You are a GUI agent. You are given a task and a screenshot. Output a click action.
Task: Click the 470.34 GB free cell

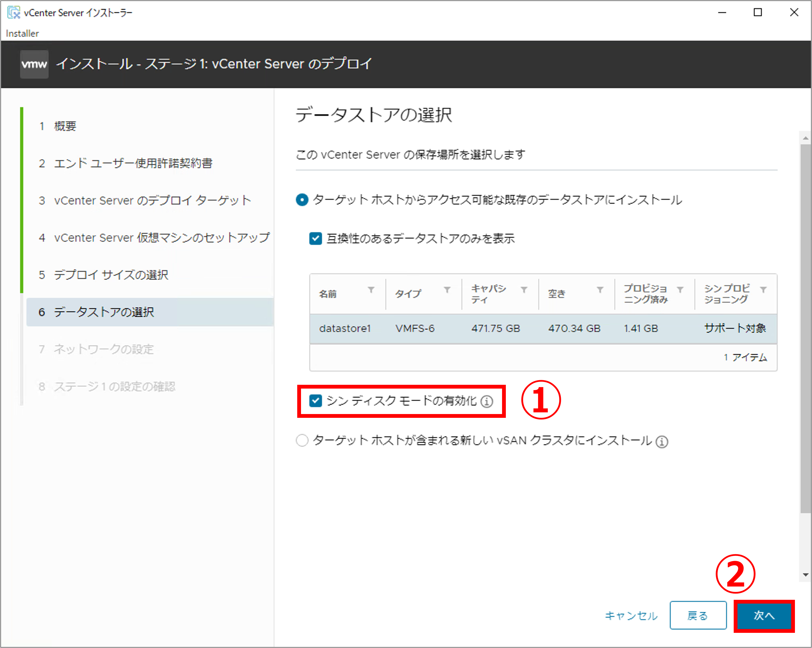(x=574, y=329)
